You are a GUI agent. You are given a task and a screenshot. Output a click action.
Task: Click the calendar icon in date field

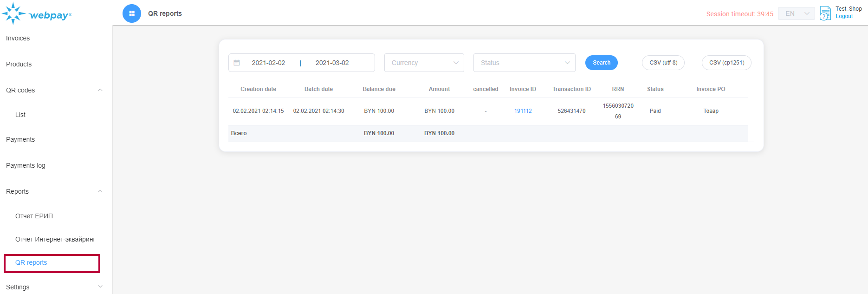(x=237, y=63)
